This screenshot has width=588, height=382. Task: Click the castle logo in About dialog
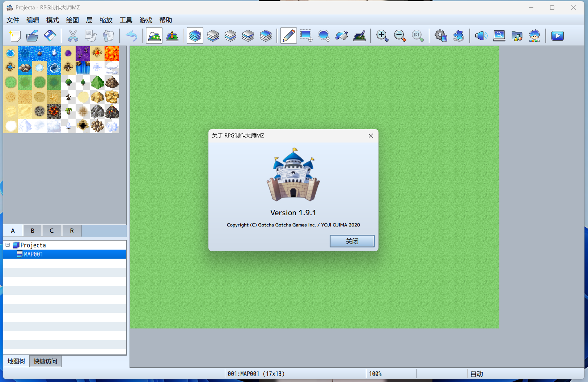pyautogui.click(x=293, y=174)
